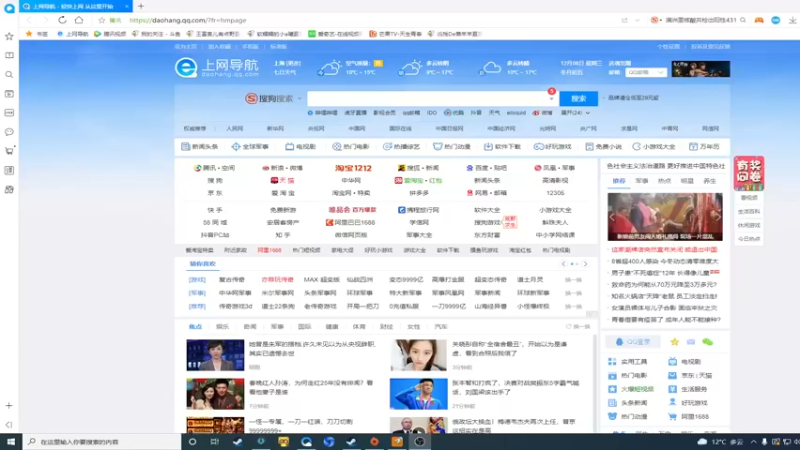
Task: Click the 有奖问卷 survey banner
Action: click(749, 173)
